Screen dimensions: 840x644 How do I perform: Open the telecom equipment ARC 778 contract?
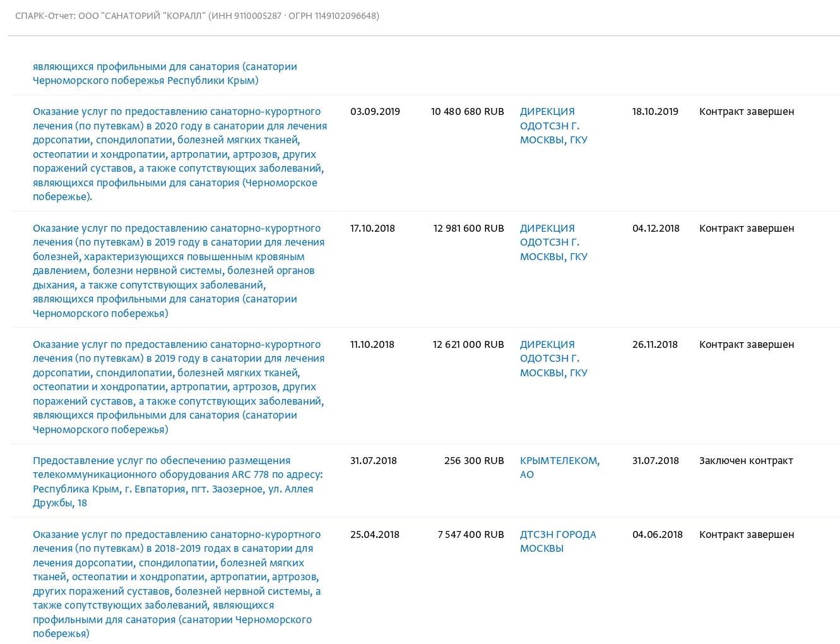point(177,482)
